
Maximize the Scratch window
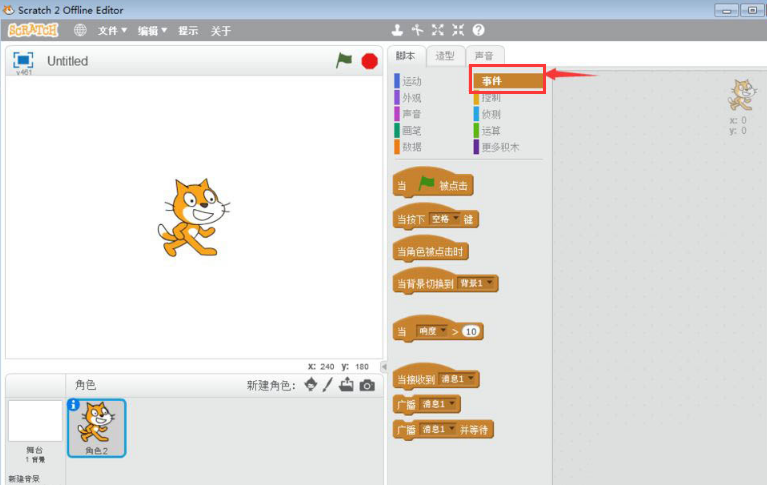[x=752, y=10]
